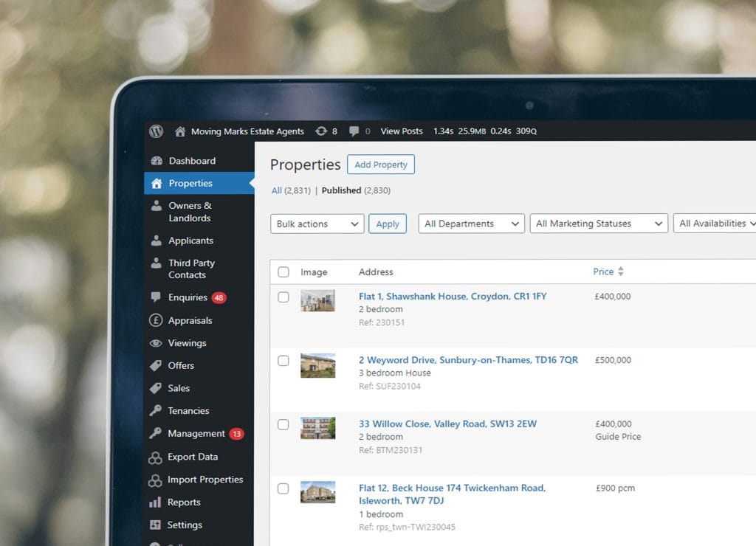Image resolution: width=756 pixels, height=546 pixels.
Task: Click the Reports bar chart icon
Action: click(155, 502)
